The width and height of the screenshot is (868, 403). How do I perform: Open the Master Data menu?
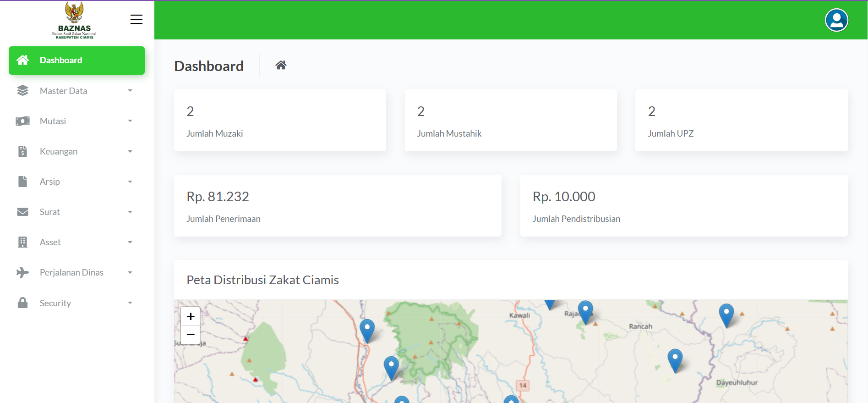click(76, 91)
